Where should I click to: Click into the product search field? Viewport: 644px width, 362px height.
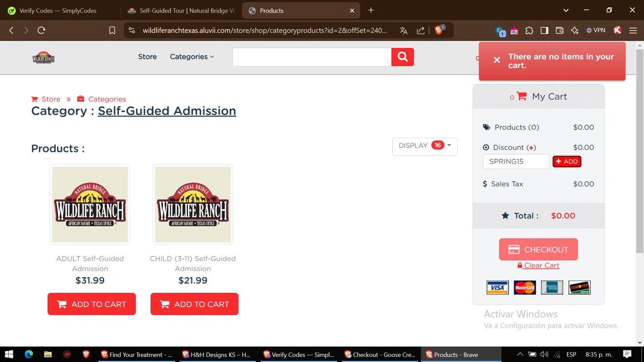pyautogui.click(x=312, y=57)
